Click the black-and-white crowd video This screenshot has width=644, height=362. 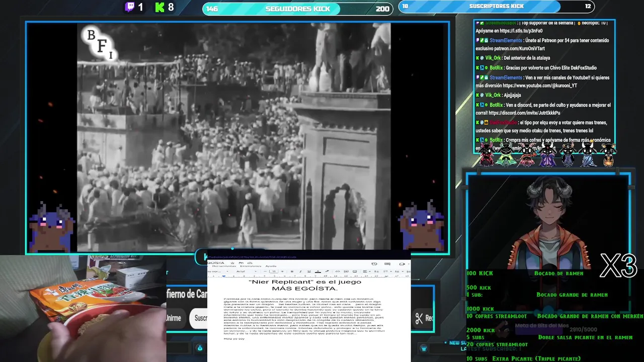pyautogui.click(x=234, y=137)
